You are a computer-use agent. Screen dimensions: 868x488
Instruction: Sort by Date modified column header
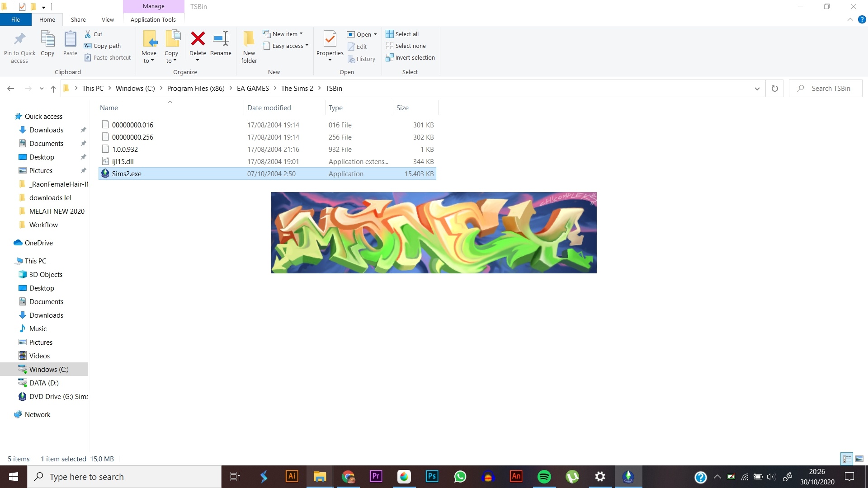(x=284, y=108)
